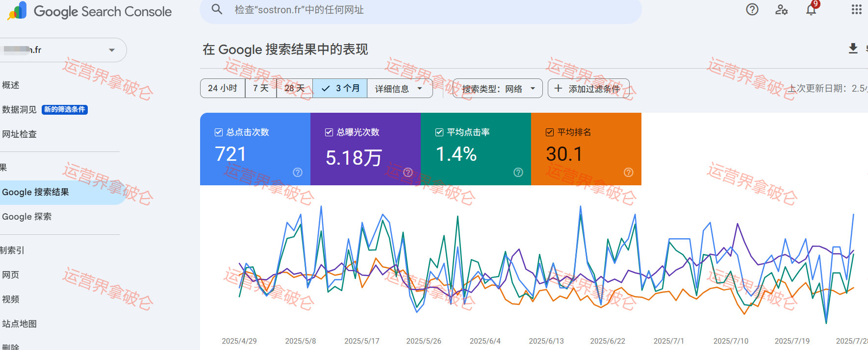Open Google 探索 in sidebar
This screenshot has width=868, height=350.
coord(26,217)
